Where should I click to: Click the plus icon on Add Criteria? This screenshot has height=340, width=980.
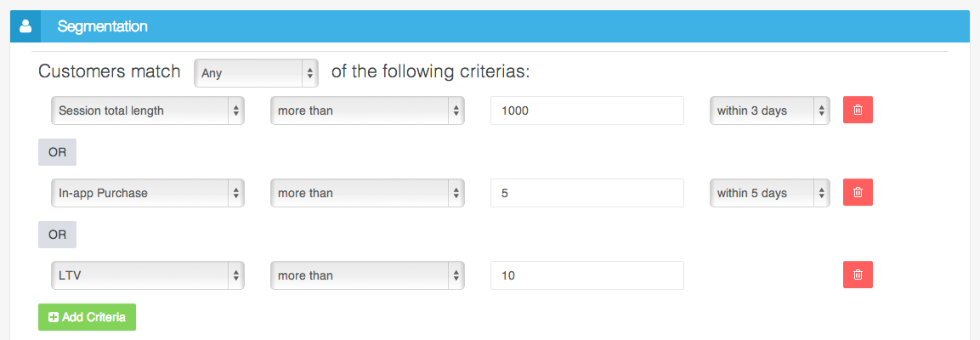click(x=54, y=317)
